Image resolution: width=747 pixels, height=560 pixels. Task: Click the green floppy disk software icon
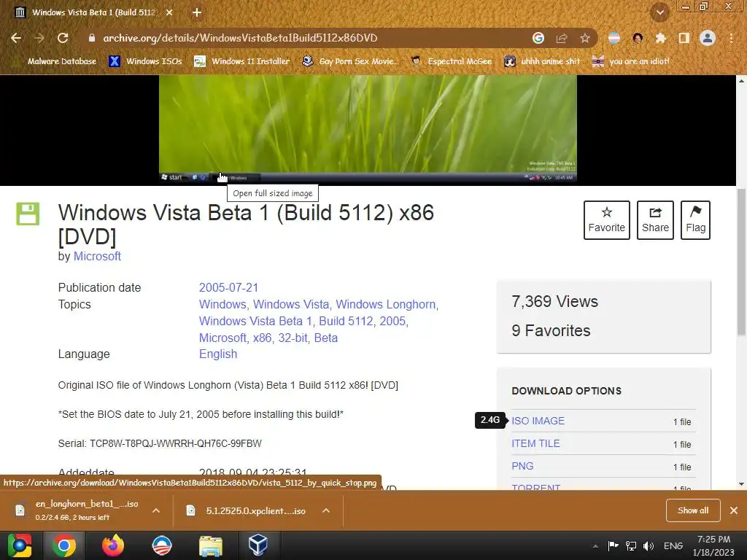[x=28, y=214]
